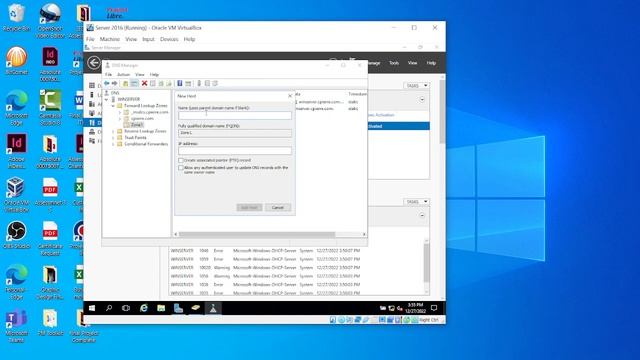640x360 pixels.
Task: Collapse the WINSERVER tree node
Action: 107,99
